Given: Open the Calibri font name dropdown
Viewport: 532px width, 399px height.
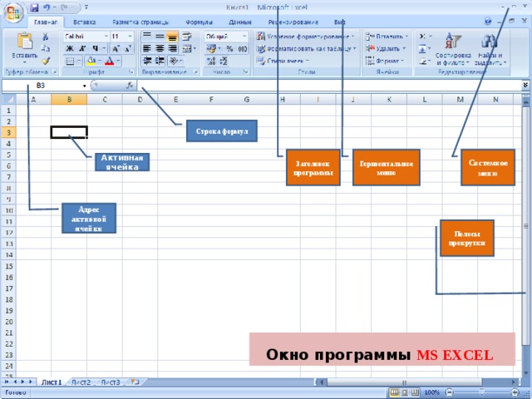Looking at the screenshot, I should 106,37.
